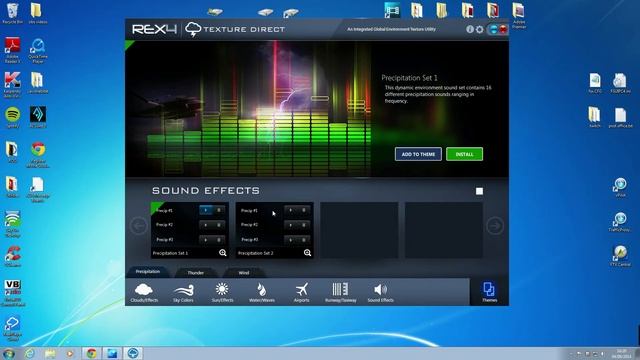
Task: Open Windows Explorer from the taskbar
Action: [x=50, y=353]
